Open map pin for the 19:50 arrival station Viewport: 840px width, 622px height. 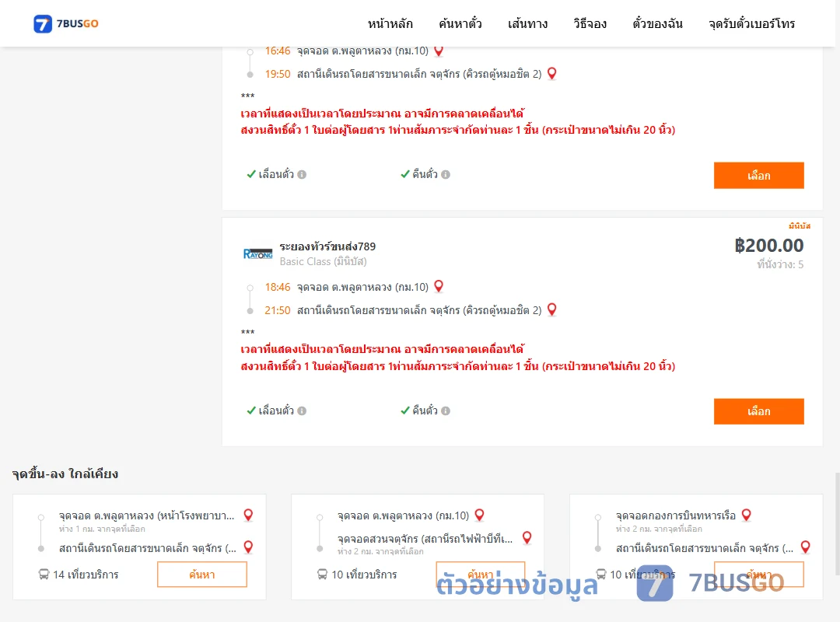pyautogui.click(x=551, y=73)
